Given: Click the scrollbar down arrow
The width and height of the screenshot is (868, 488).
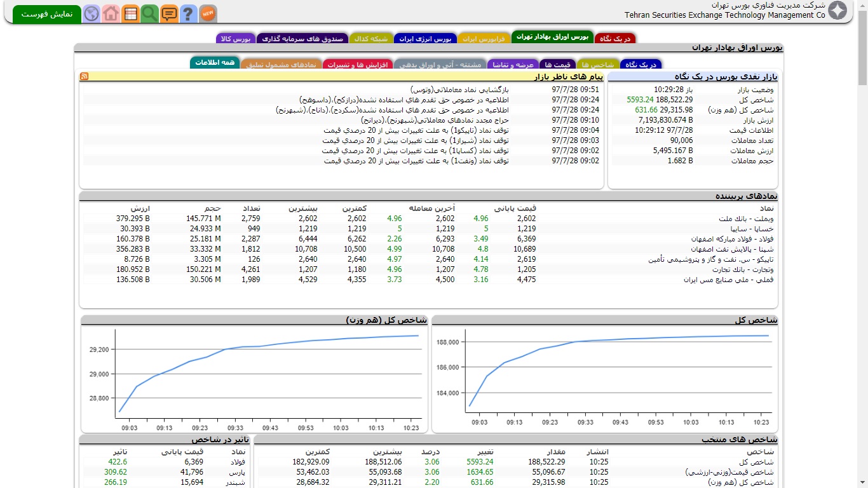Looking at the screenshot, I should click(x=862, y=482).
